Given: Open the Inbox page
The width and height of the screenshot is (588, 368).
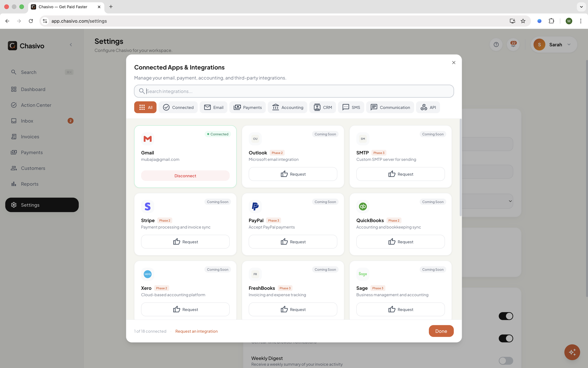Looking at the screenshot, I should pos(42,121).
